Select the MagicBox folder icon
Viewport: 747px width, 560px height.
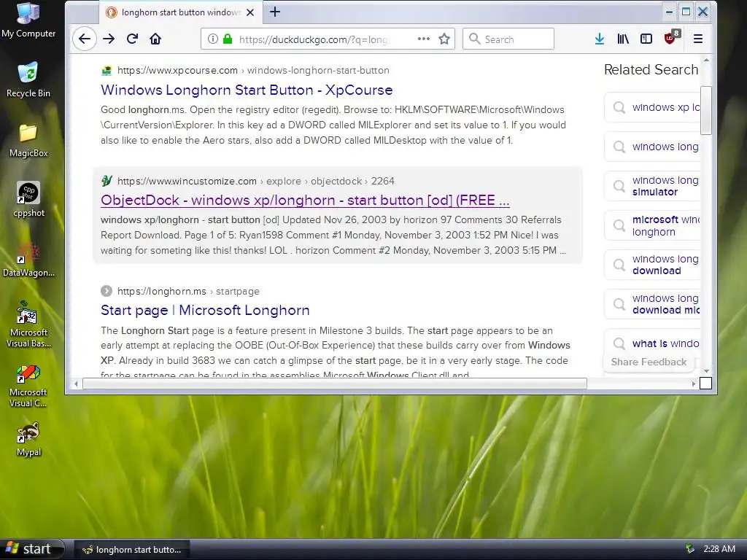[28, 140]
